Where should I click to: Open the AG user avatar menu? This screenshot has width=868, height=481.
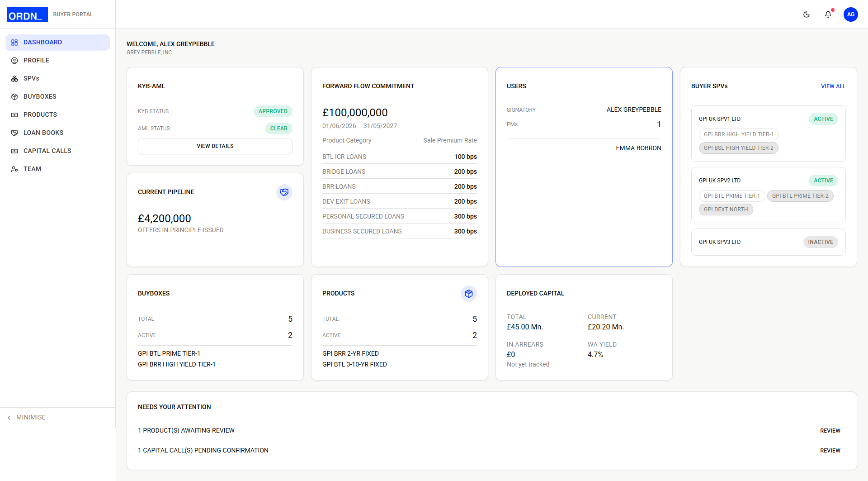tap(851, 14)
